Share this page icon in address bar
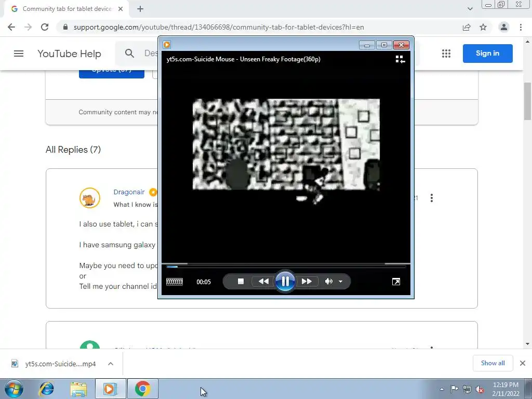 click(x=467, y=27)
